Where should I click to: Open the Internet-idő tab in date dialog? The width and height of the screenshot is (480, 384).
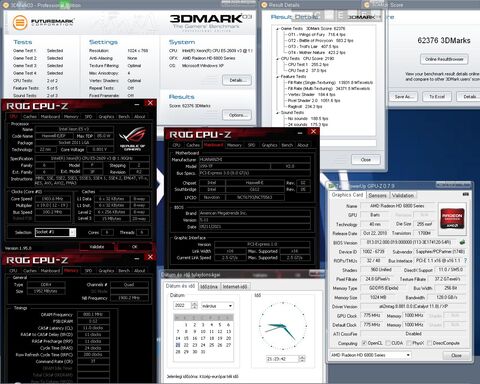click(235, 287)
